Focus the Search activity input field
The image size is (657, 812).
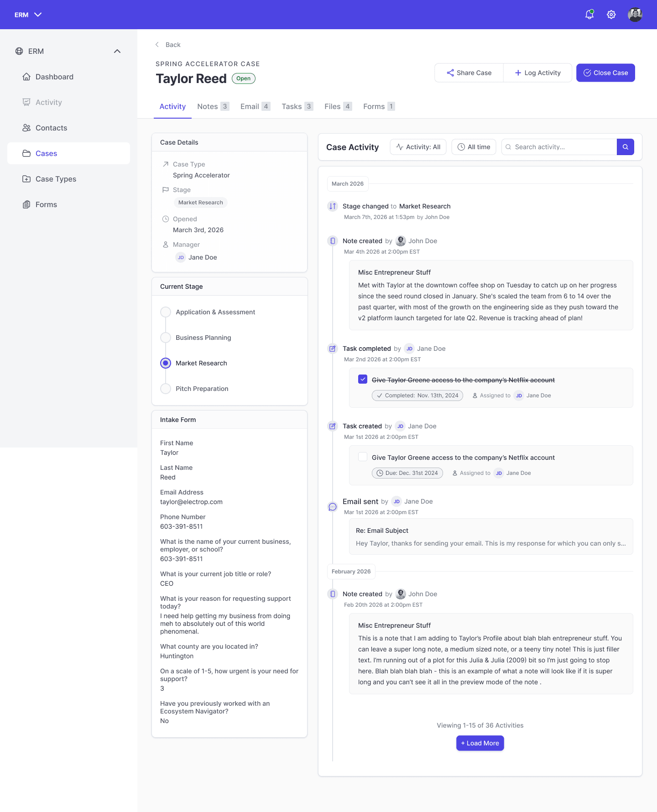[559, 147]
